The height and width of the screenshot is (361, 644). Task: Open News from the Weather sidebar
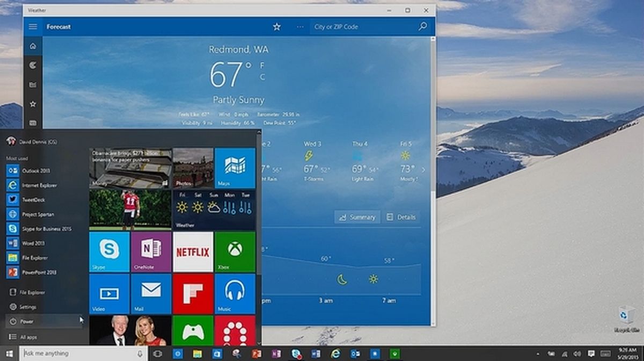33,84
